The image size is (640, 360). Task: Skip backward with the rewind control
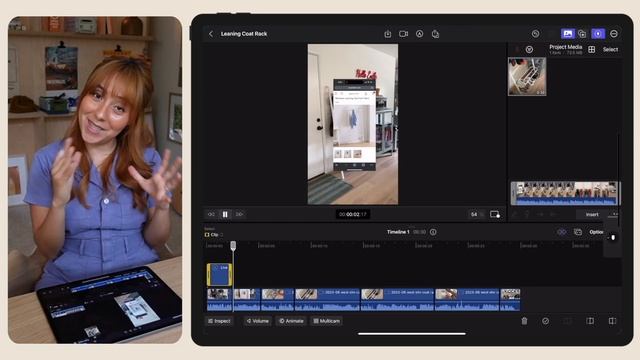211,214
